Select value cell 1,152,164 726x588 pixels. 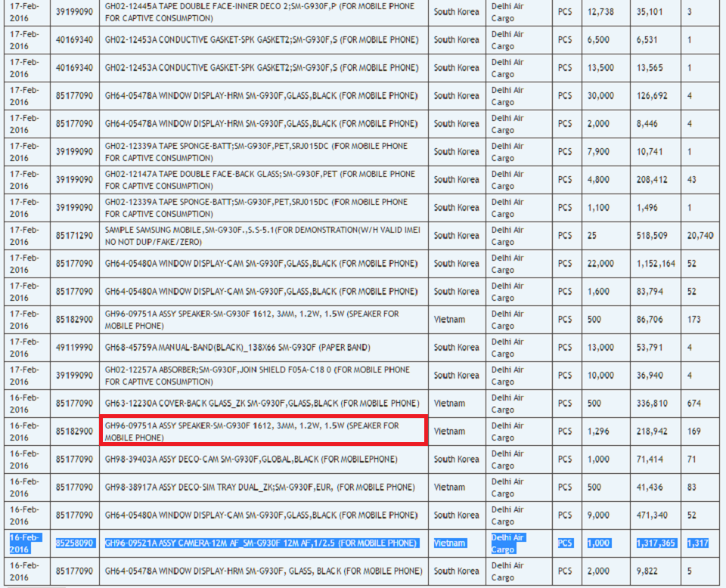point(655,265)
